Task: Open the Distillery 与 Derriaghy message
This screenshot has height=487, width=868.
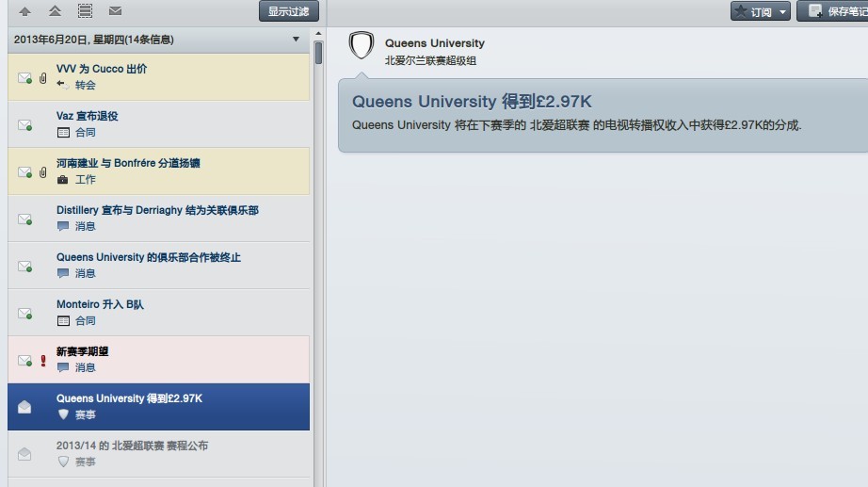Action: point(157,210)
